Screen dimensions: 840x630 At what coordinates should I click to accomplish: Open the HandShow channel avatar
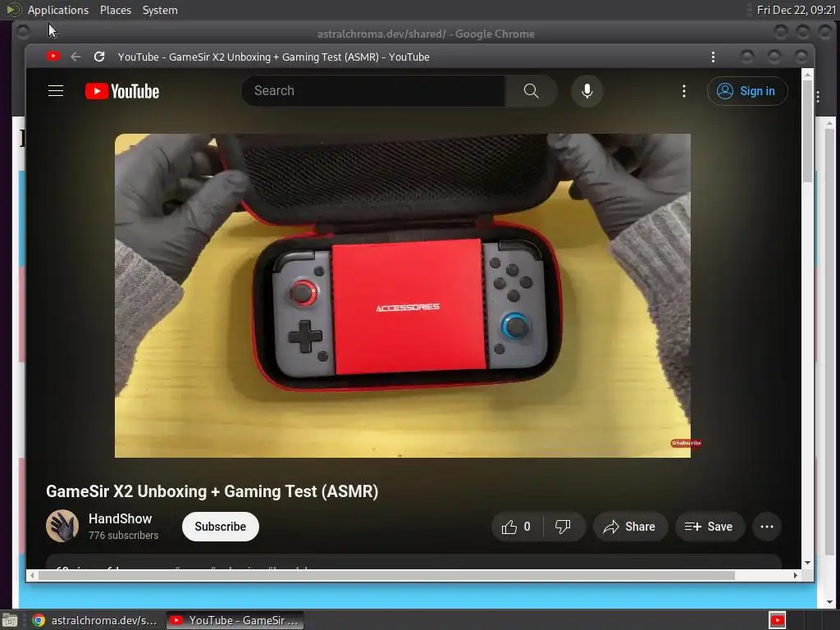click(62, 526)
